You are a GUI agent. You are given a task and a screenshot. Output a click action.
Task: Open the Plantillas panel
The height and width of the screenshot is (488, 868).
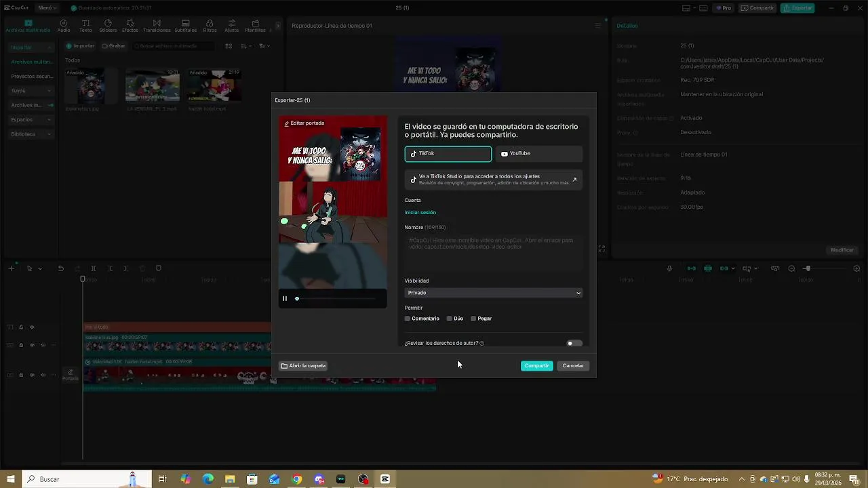tap(255, 26)
